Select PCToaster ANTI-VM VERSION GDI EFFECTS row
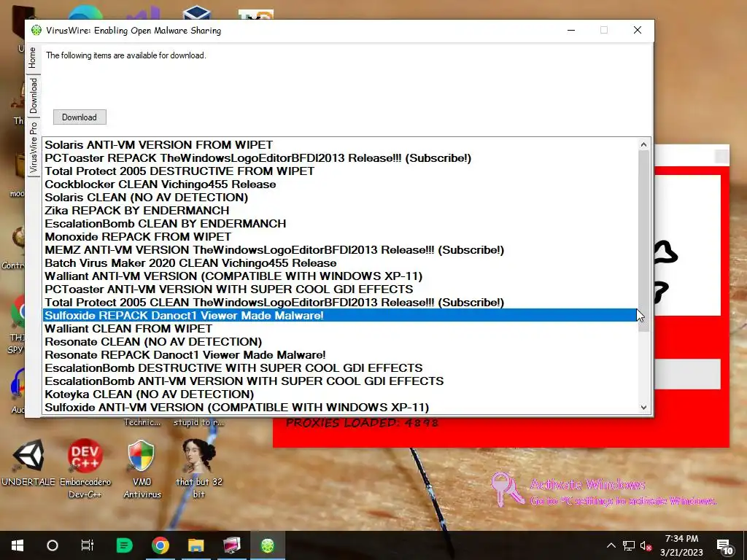747x560 pixels. coord(340,289)
